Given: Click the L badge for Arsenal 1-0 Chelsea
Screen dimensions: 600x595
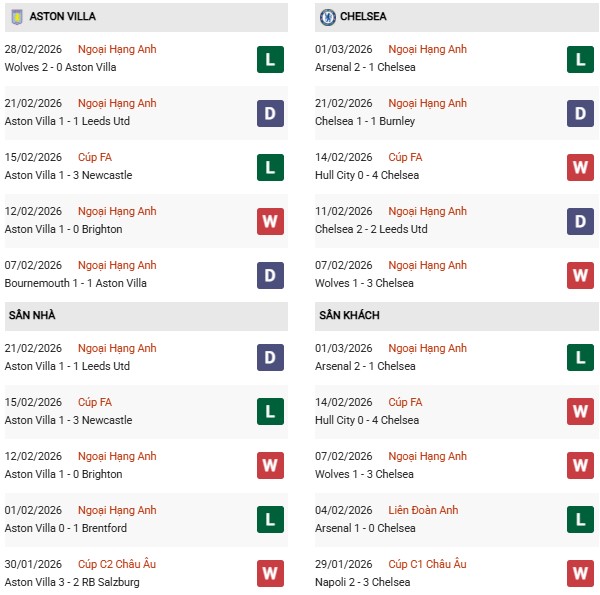Looking at the screenshot, I should pos(581,520).
